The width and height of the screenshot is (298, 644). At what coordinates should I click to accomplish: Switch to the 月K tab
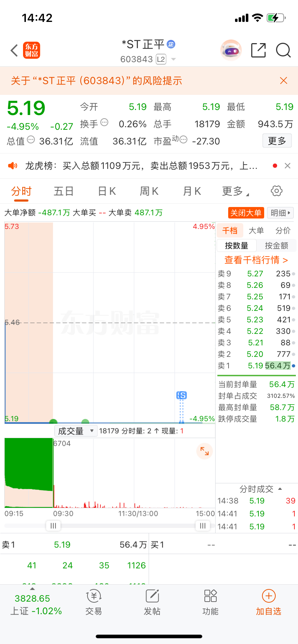pyautogui.click(x=192, y=191)
